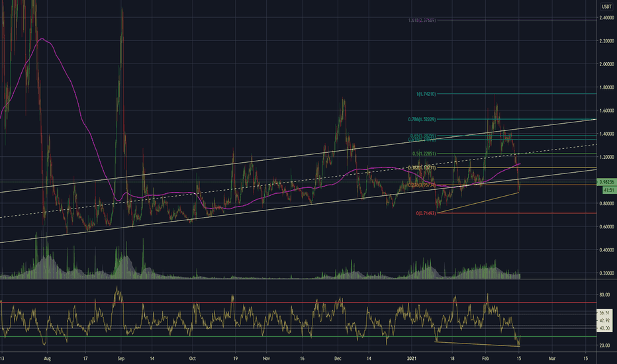The image size is (617, 364).
Task: Click the 2.20000 price axis label
Action: 606,41
